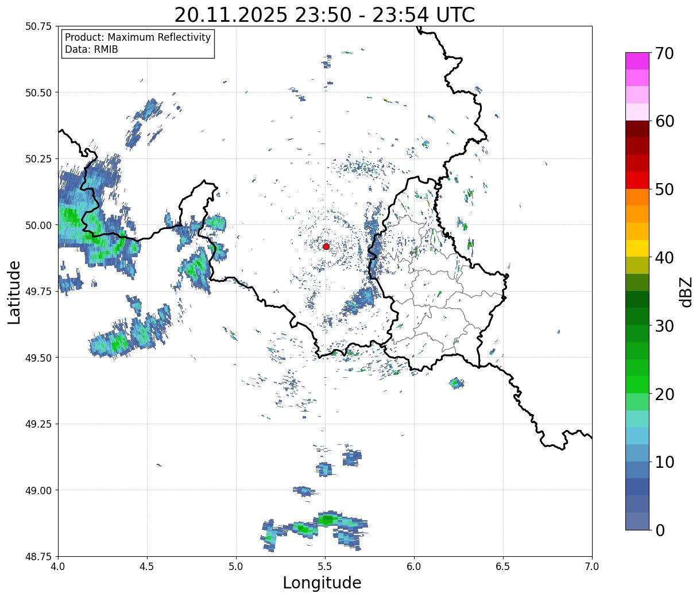Click the longitude tick label 4.5
Image resolution: width=700 pixels, height=597 pixels.
[x=147, y=567]
